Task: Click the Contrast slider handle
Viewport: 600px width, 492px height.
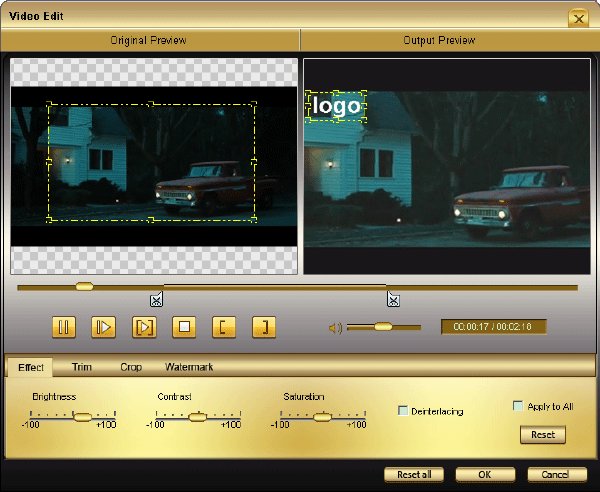Action: [x=197, y=417]
